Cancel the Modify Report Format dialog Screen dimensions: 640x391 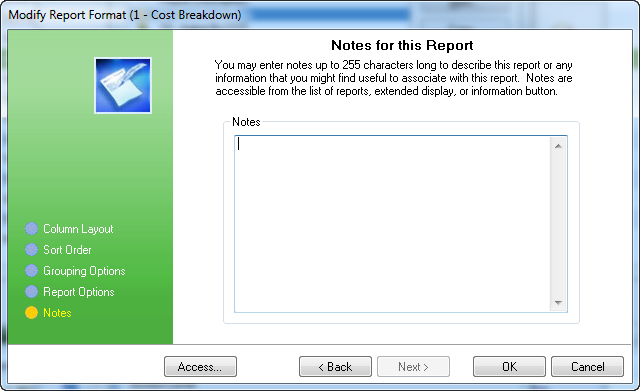click(587, 367)
